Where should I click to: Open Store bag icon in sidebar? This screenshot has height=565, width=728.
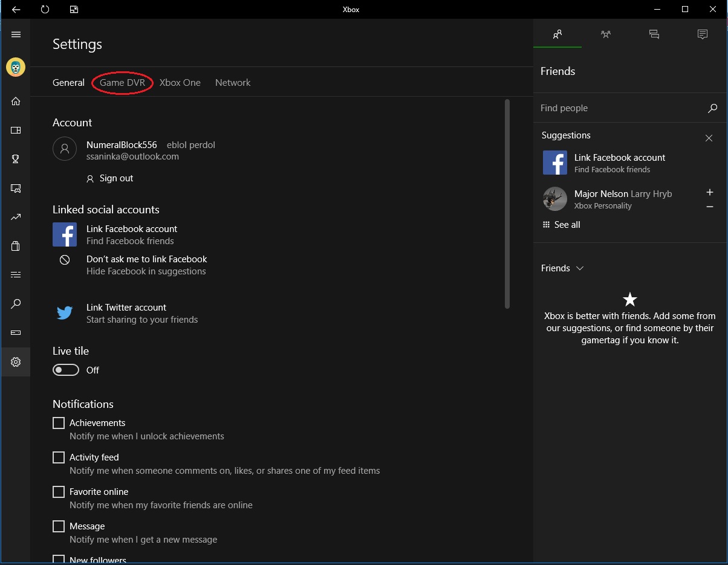click(16, 246)
